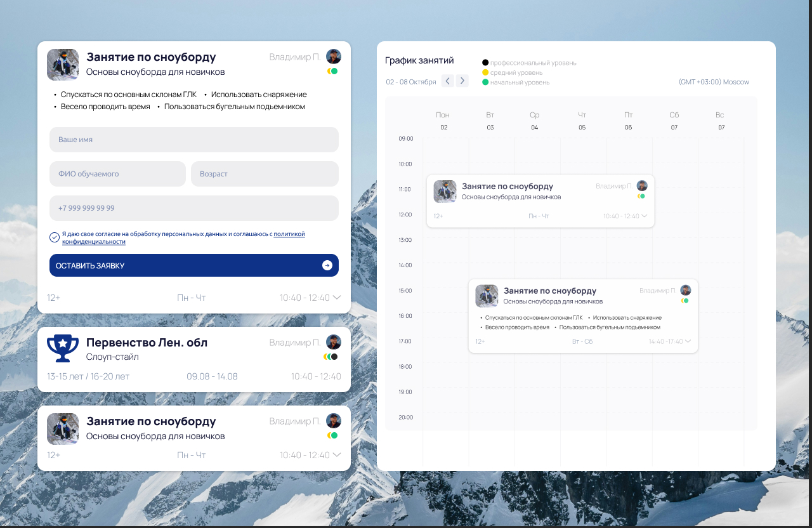Viewport: 812px width, 528px height.
Task: Click the black профессиональный уровень legend dot
Action: (485, 63)
